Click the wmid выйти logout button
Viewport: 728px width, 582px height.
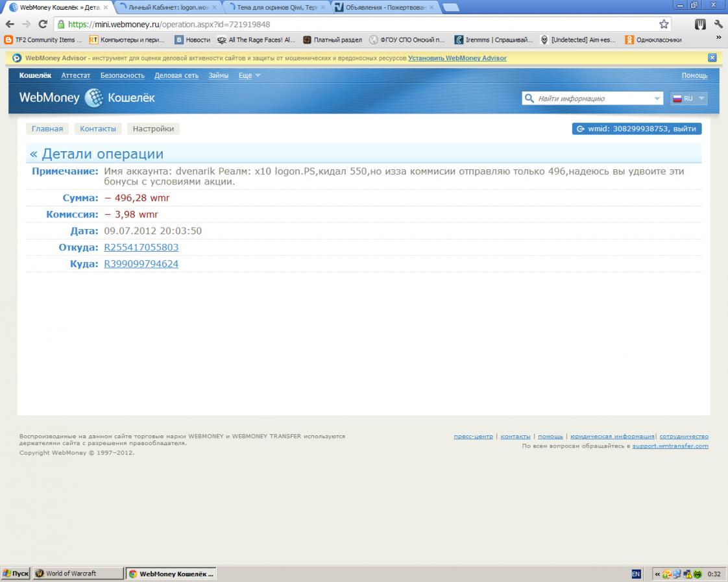[637, 128]
